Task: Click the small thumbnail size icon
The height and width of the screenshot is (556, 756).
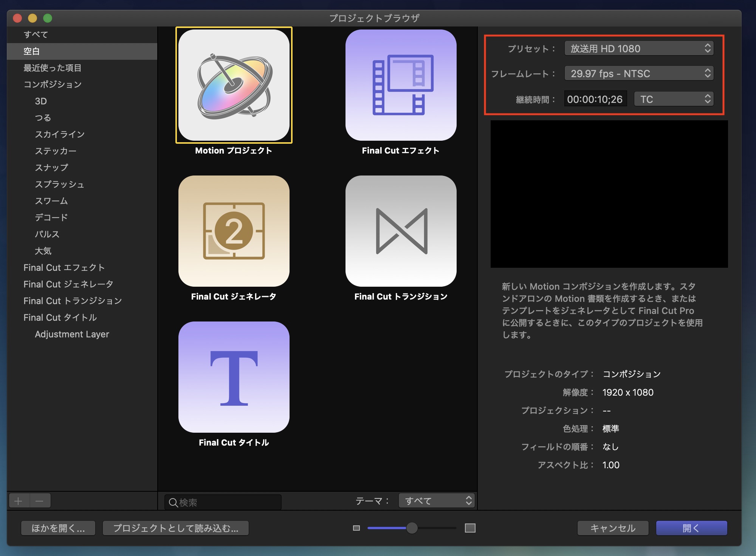Action: 356,528
